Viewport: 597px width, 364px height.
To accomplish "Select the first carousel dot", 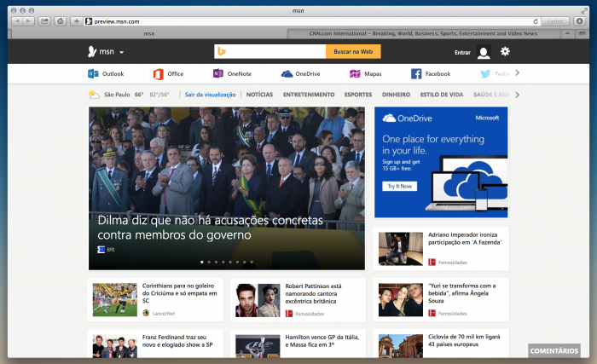I will click(x=202, y=262).
